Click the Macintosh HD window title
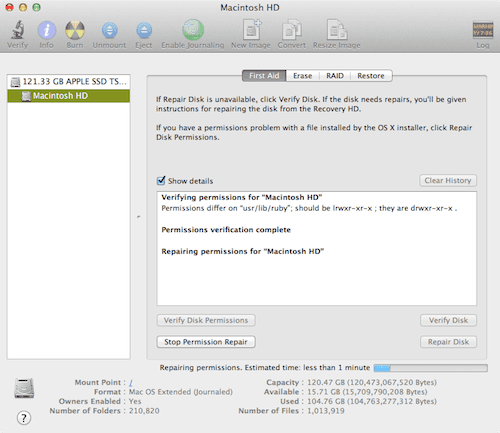Image resolution: width=500 pixels, height=433 pixels. point(250,8)
